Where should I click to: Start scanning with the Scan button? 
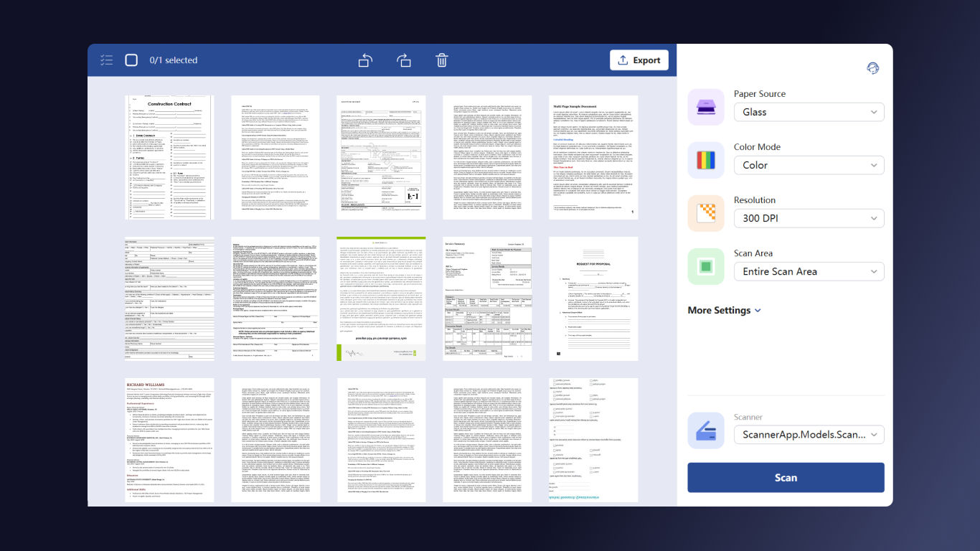click(786, 478)
